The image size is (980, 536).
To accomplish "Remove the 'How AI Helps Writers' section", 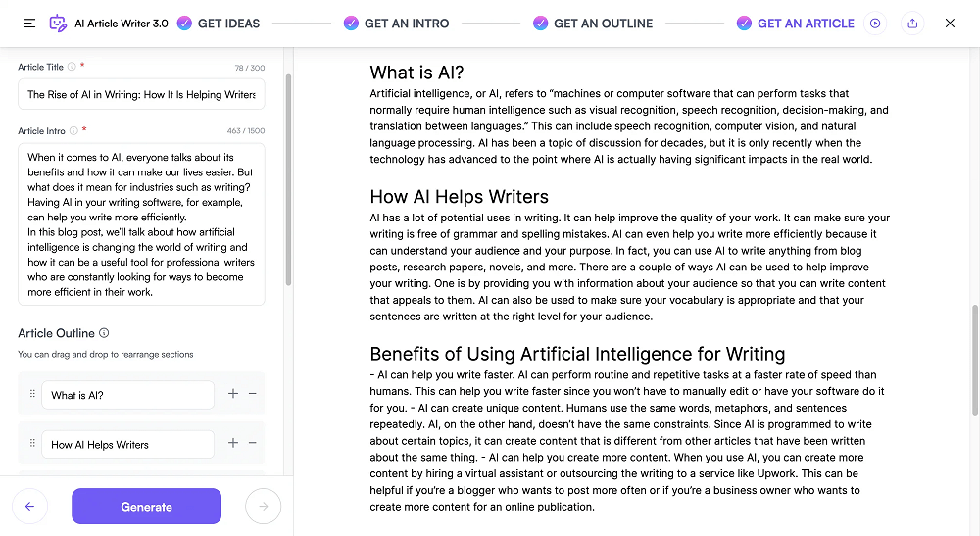I will click(x=253, y=443).
